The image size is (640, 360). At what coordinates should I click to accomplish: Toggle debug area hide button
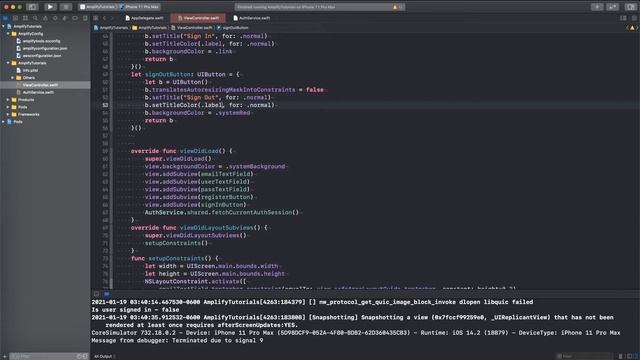(96, 293)
